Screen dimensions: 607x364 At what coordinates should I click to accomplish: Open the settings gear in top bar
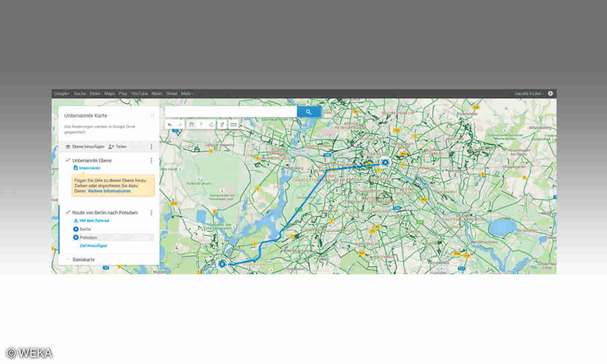click(x=550, y=94)
